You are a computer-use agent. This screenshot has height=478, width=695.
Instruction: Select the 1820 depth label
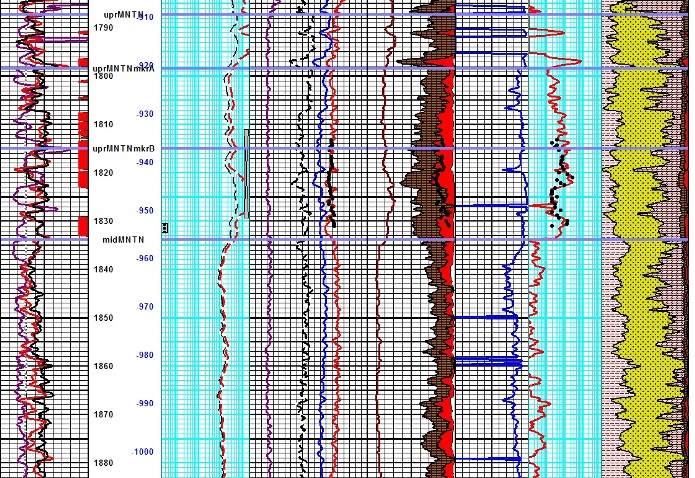point(104,172)
